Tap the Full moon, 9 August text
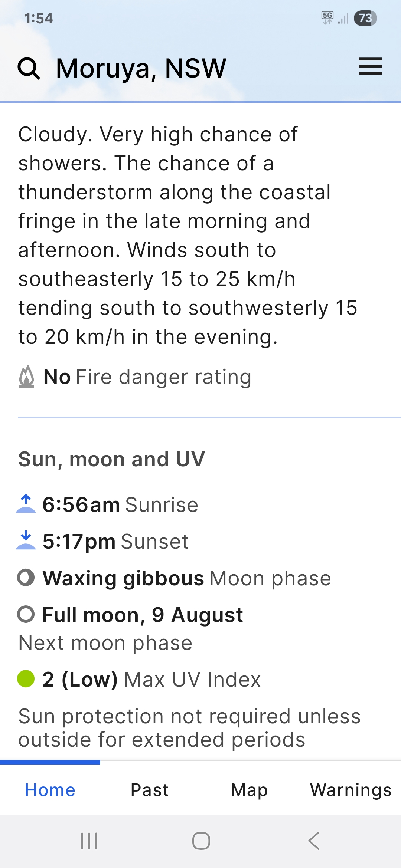The width and height of the screenshot is (401, 868). click(x=143, y=615)
